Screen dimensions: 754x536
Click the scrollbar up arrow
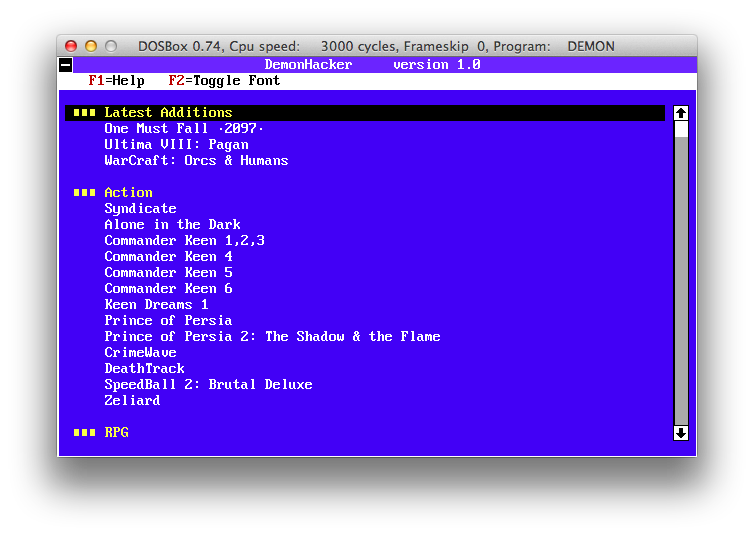[x=680, y=113]
